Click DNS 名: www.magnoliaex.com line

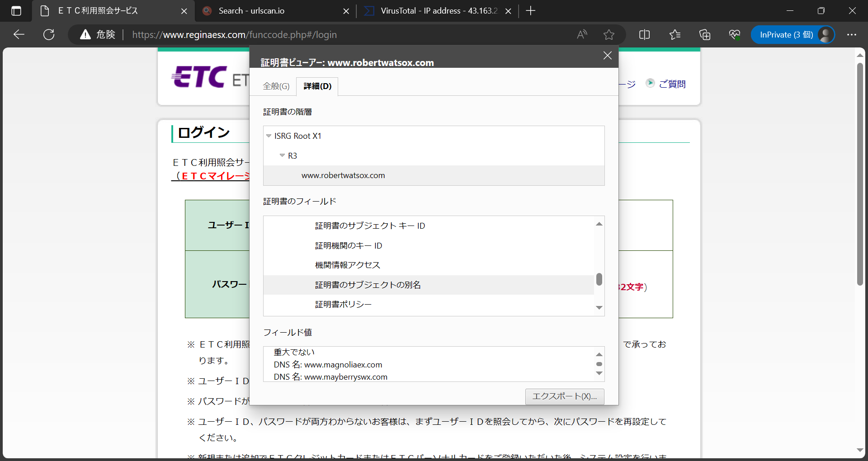click(x=328, y=365)
